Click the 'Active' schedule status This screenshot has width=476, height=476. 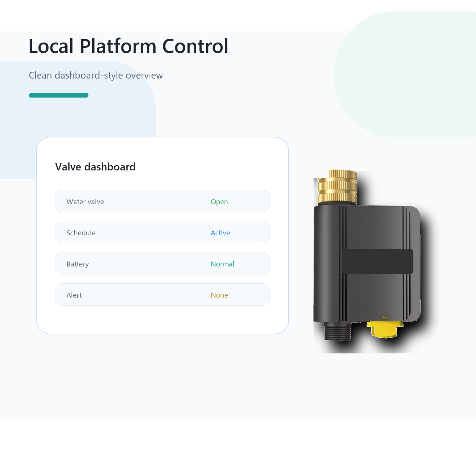[220, 233]
